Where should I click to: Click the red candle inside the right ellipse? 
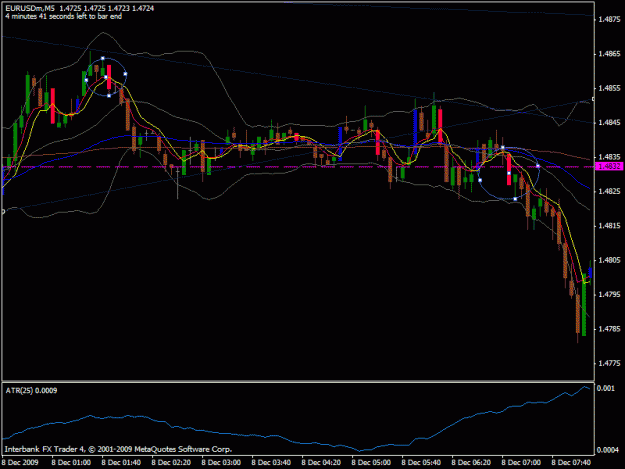tap(509, 170)
